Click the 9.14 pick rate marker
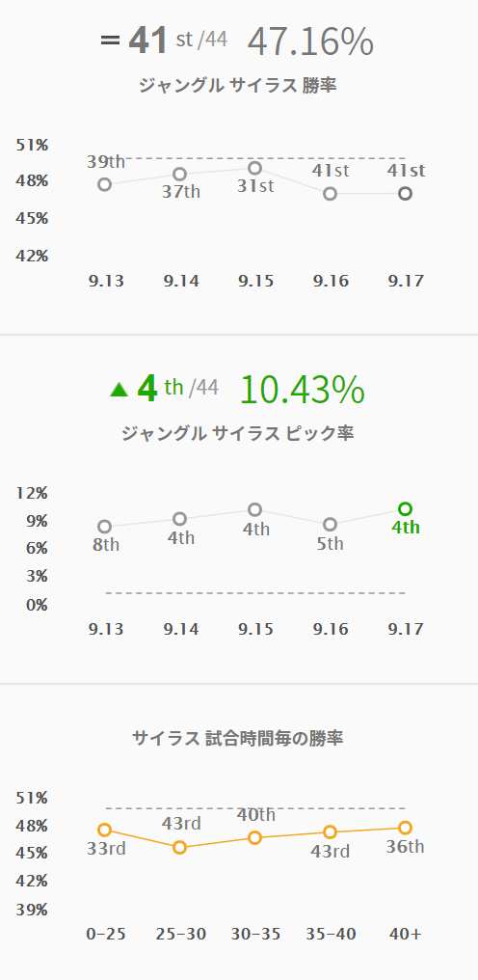Screen dimensions: 478x980 tap(180, 519)
